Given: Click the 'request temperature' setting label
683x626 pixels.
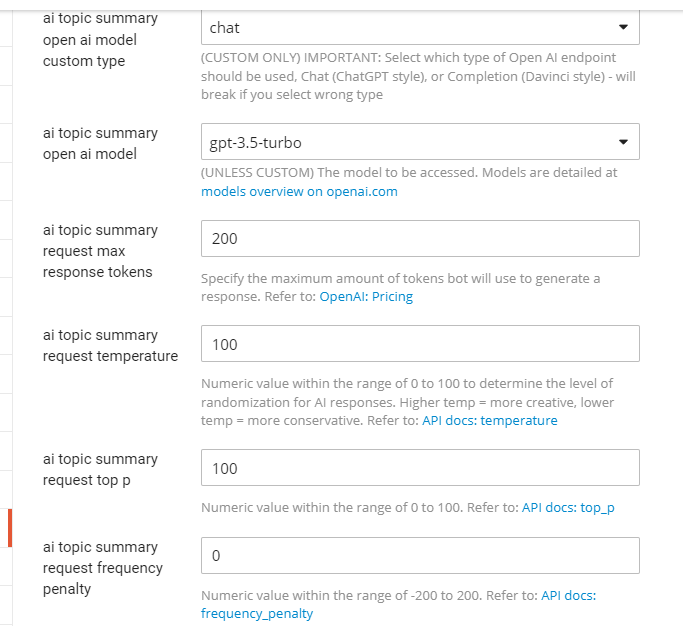Looking at the screenshot, I should (x=110, y=345).
